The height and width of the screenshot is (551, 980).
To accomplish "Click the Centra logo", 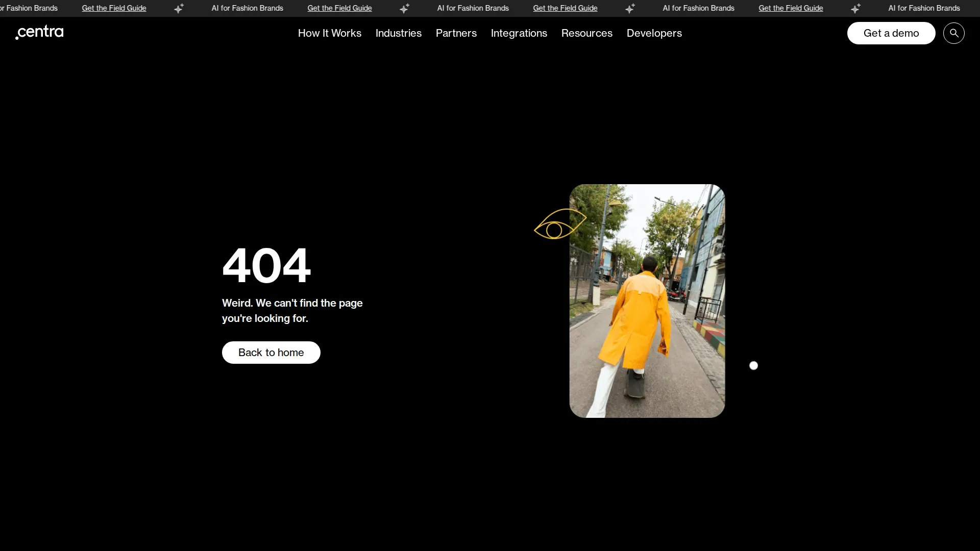I will (40, 32).
